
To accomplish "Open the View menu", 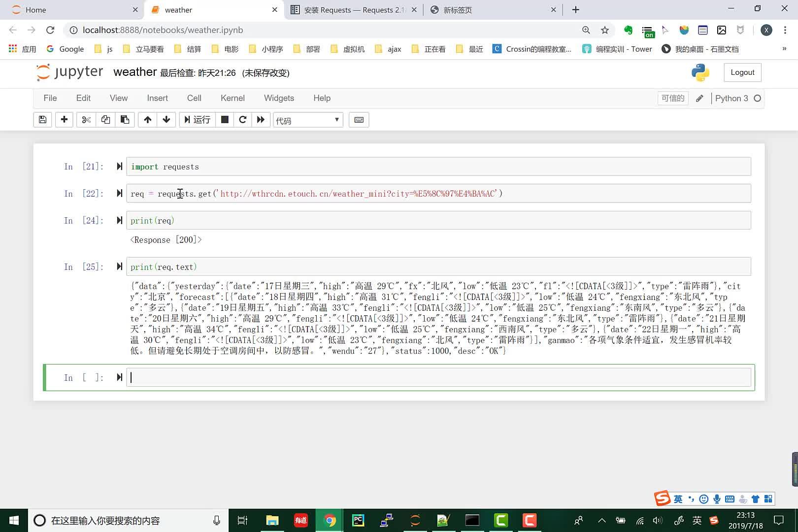I will 119,98.
